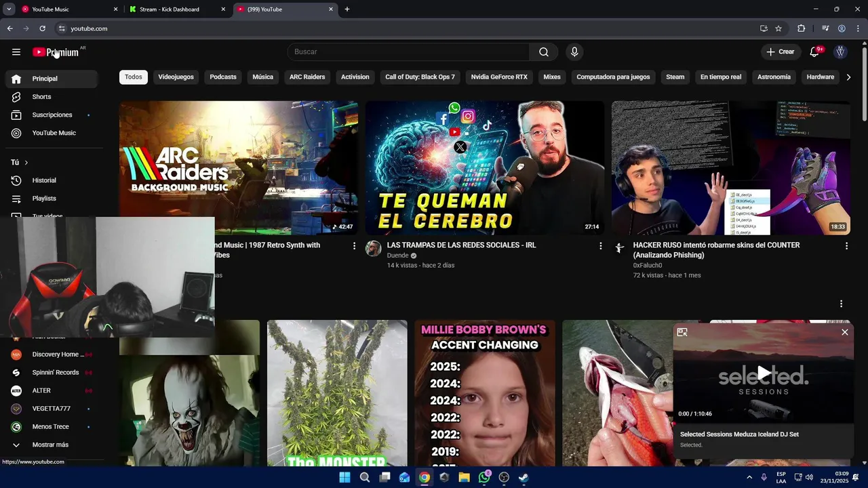The width and height of the screenshot is (868, 488).
Task: Select the Steam filter chip
Action: click(675, 77)
